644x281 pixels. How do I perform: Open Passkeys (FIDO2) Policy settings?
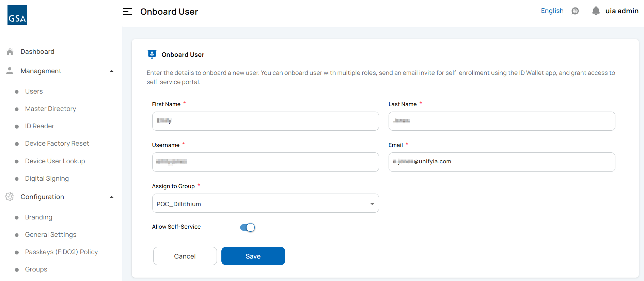pyautogui.click(x=61, y=252)
